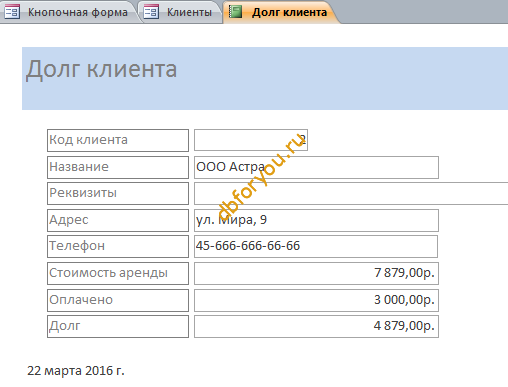The image size is (508, 387).
Task: Click the form icon on the Клиенты tab
Action: 151,12
